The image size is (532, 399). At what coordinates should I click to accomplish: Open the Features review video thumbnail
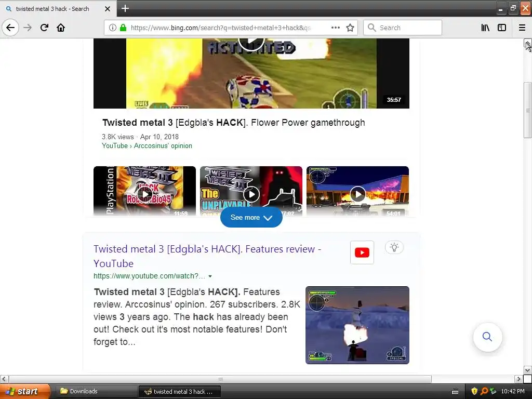point(357,325)
